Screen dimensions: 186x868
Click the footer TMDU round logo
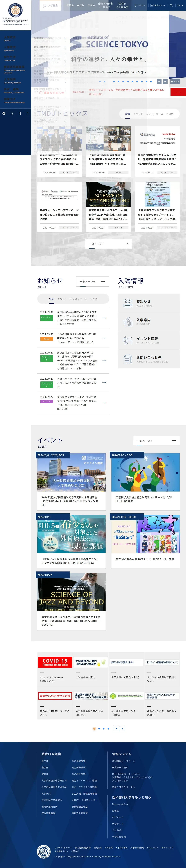coord(43,852)
